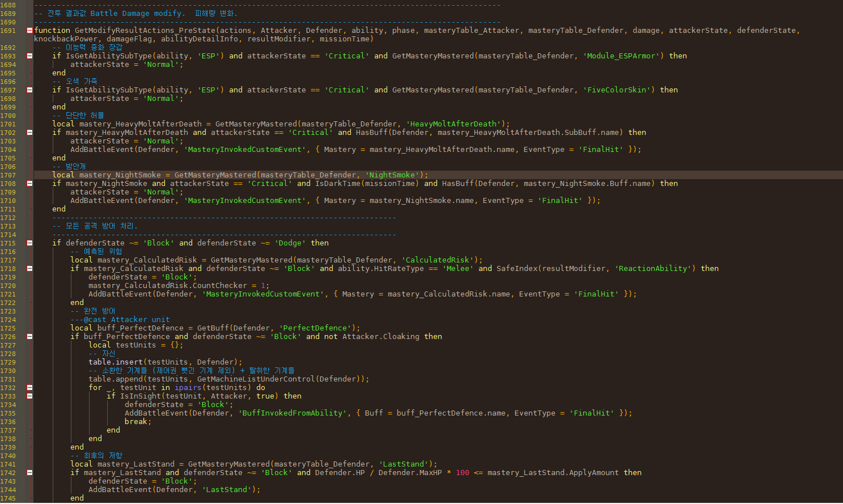The image size is (843, 504).
Task: Click the function name GetModifyResultActions_PreState
Action: [145, 31]
